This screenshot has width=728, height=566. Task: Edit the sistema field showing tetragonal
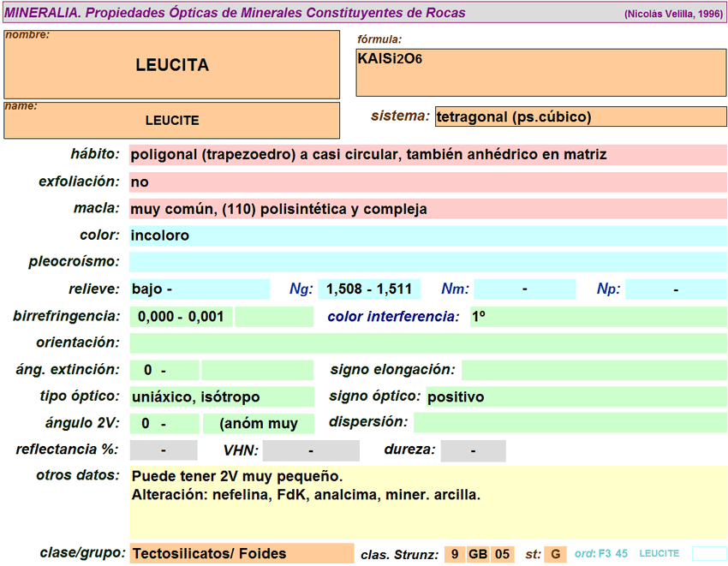[x=581, y=117]
